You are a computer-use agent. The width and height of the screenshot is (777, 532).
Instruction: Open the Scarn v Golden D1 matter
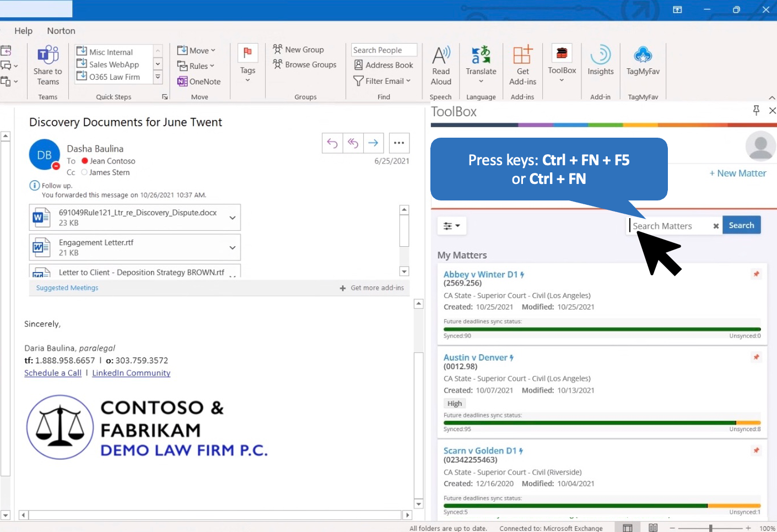coord(480,450)
